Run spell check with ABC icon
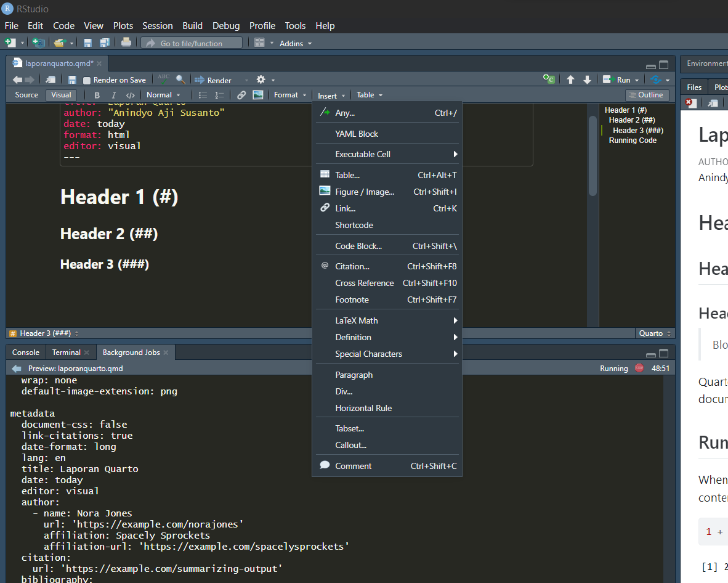The height and width of the screenshot is (583, 728). click(163, 78)
